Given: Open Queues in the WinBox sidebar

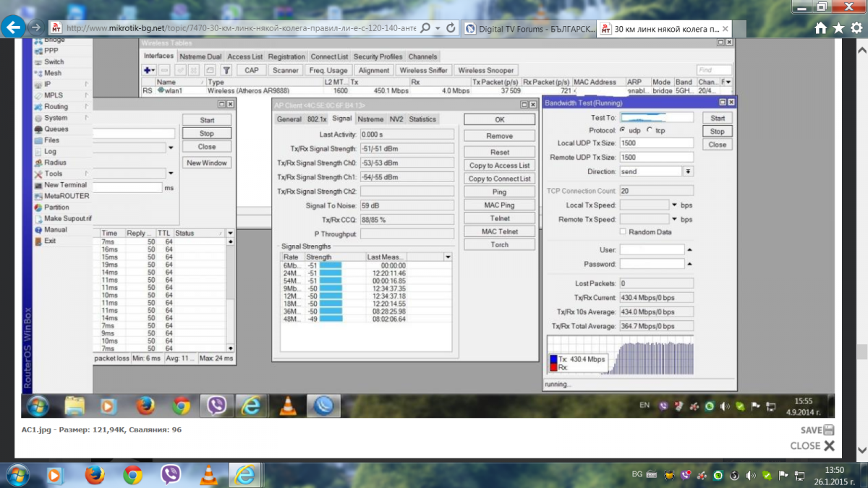Looking at the screenshot, I should pos(56,129).
